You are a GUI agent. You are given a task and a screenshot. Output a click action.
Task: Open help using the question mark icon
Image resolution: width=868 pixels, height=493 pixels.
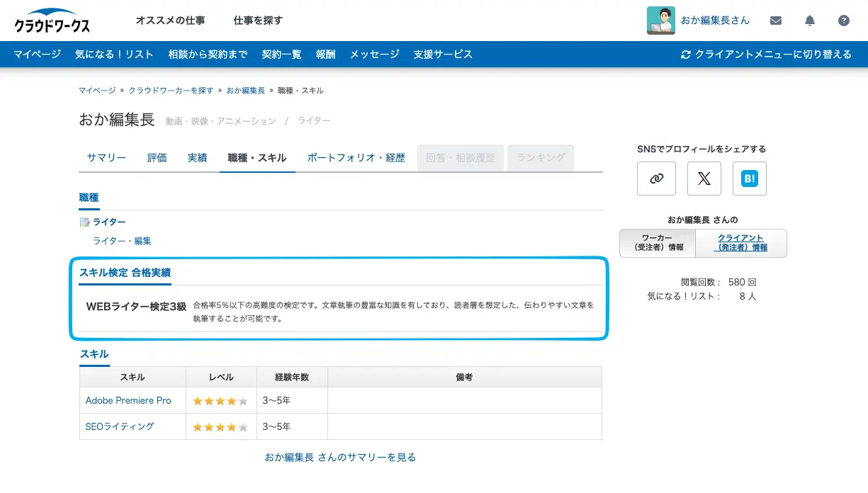coord(843,21)
